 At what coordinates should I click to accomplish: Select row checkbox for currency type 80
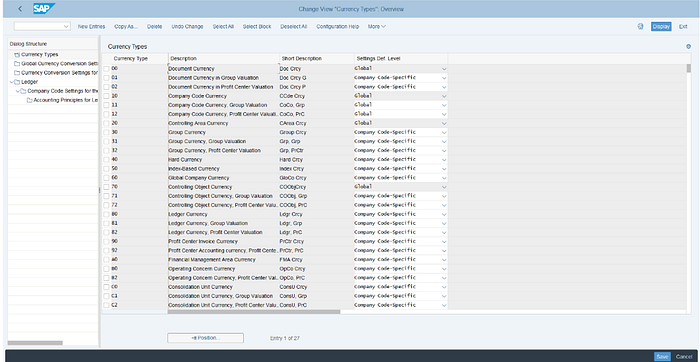tap(106, 214)
